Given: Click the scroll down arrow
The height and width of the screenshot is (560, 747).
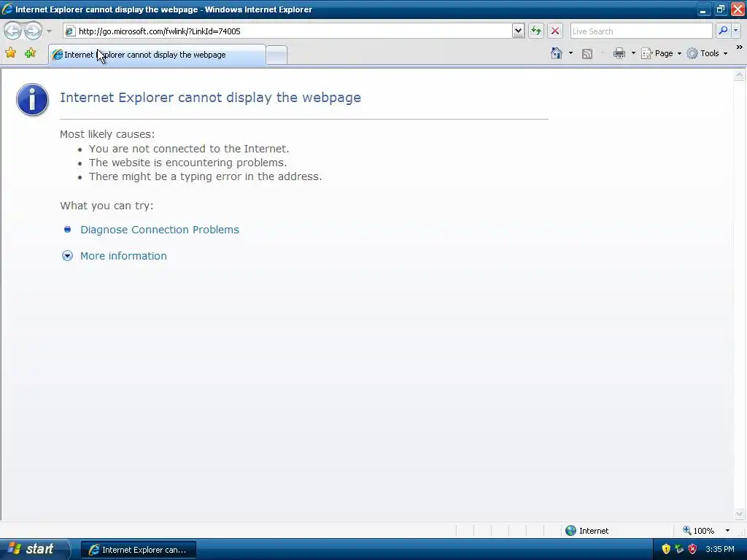Looking at the screenshot, I should pyautogui.click(x=740, y=513).
